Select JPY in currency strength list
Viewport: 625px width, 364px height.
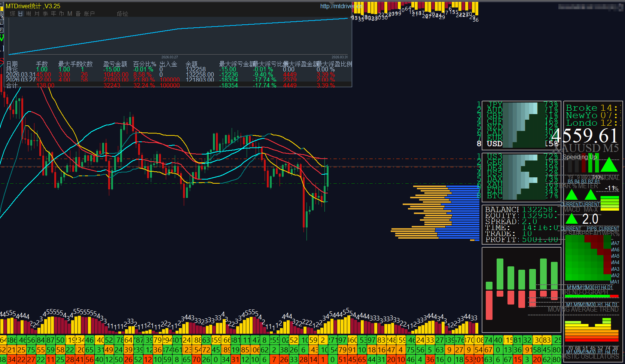(494, 104)
